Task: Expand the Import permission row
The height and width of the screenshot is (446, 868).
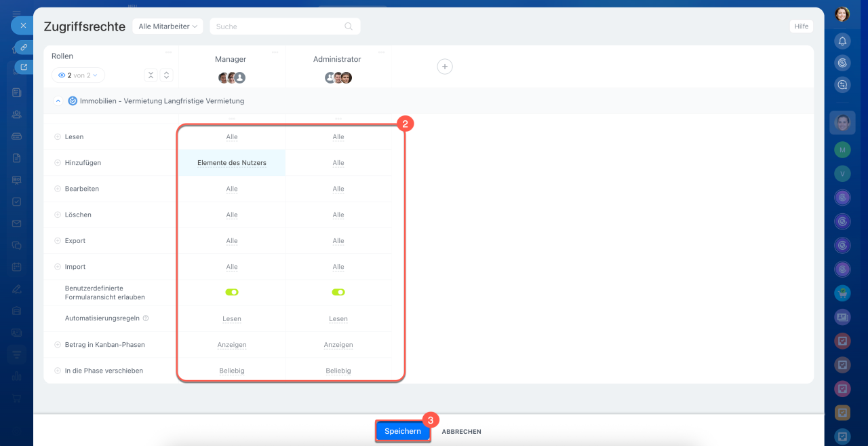Action: click(58, 267)
